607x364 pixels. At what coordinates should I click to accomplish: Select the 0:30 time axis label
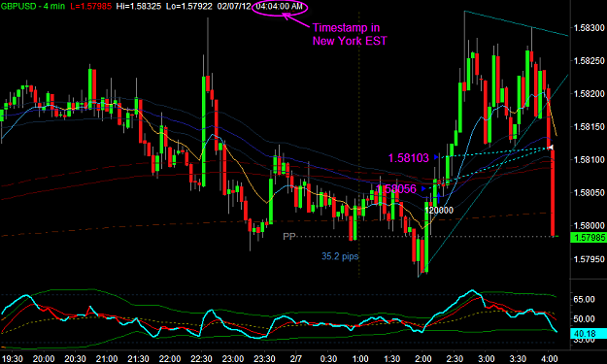[x=328, y=358]
